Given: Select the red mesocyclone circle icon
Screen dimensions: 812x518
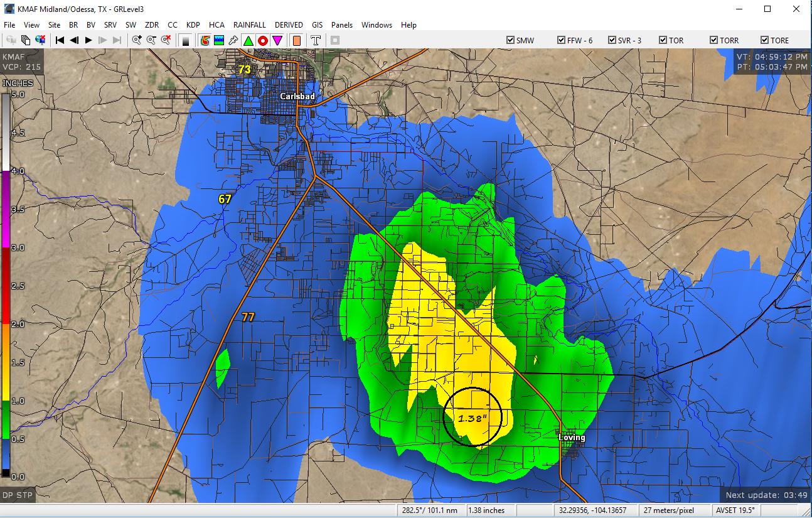Looking at the screenshot, I should (262, 40).
